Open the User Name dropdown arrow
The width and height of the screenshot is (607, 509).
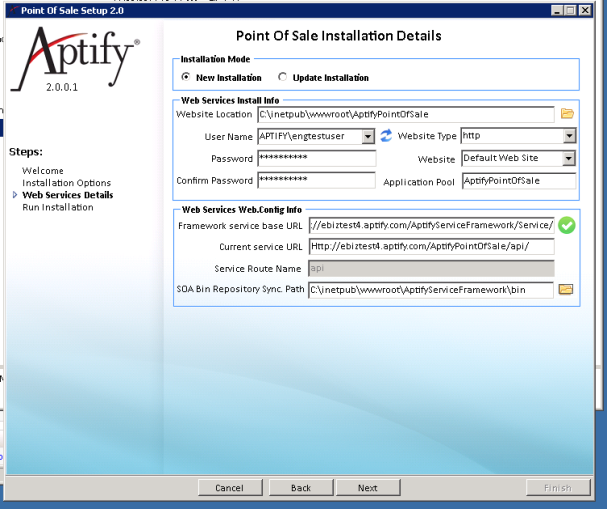[368, 137]
